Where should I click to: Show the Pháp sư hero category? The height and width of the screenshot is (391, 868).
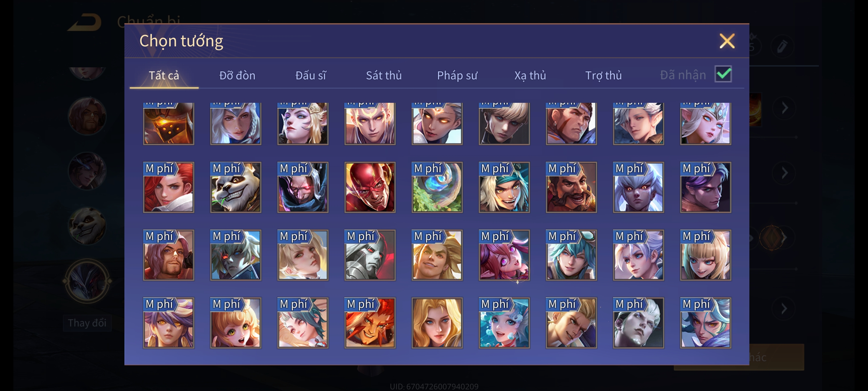click(457, 75)
